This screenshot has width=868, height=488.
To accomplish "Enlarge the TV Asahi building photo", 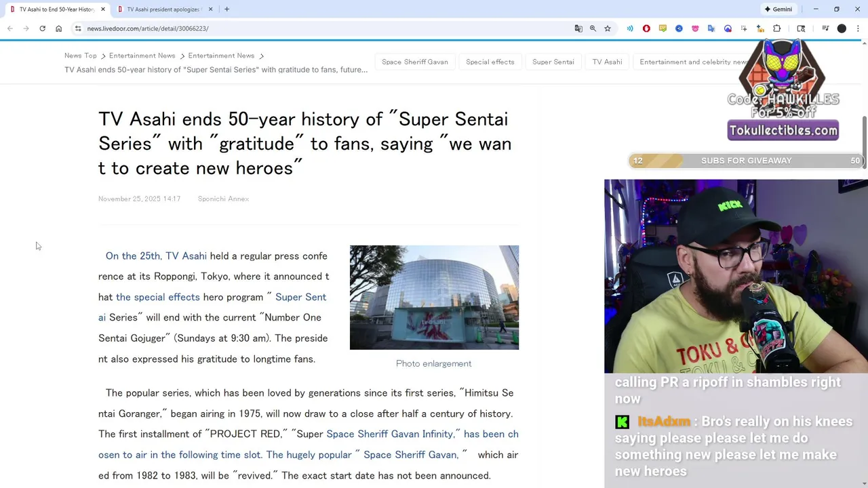I will [x=434, y=298].
